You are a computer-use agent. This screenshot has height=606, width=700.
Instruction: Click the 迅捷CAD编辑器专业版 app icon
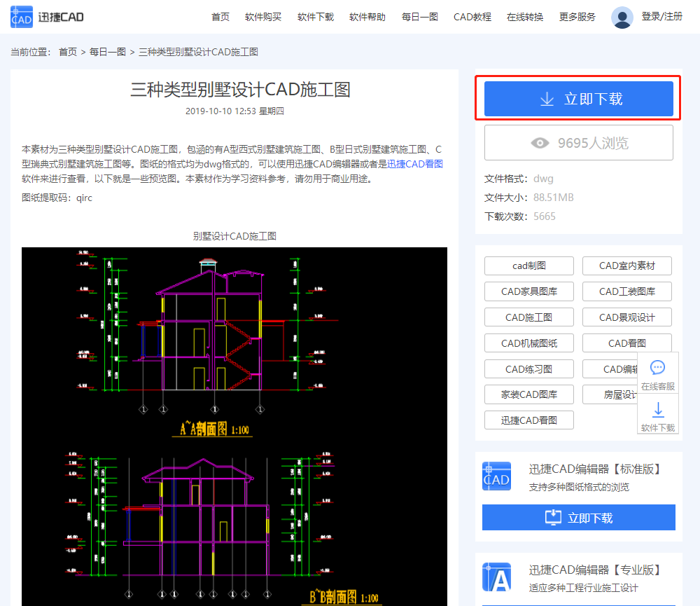[x=496, y=577]
